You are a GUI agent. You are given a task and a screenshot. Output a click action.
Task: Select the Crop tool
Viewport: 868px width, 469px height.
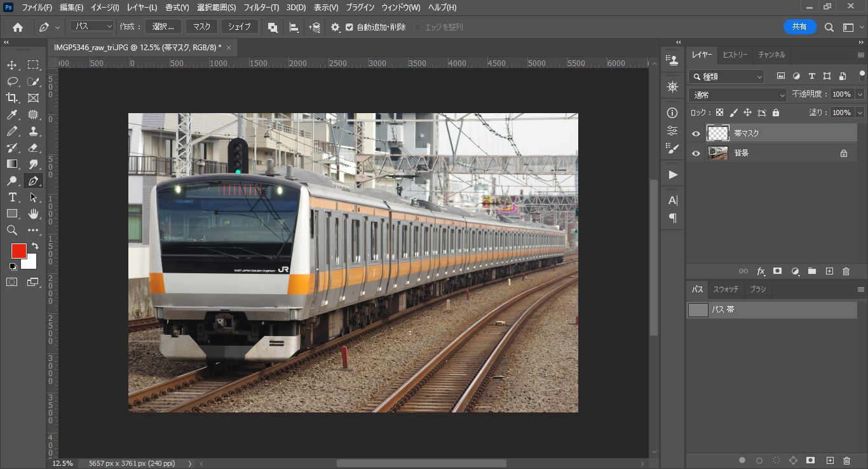(12, 98)
